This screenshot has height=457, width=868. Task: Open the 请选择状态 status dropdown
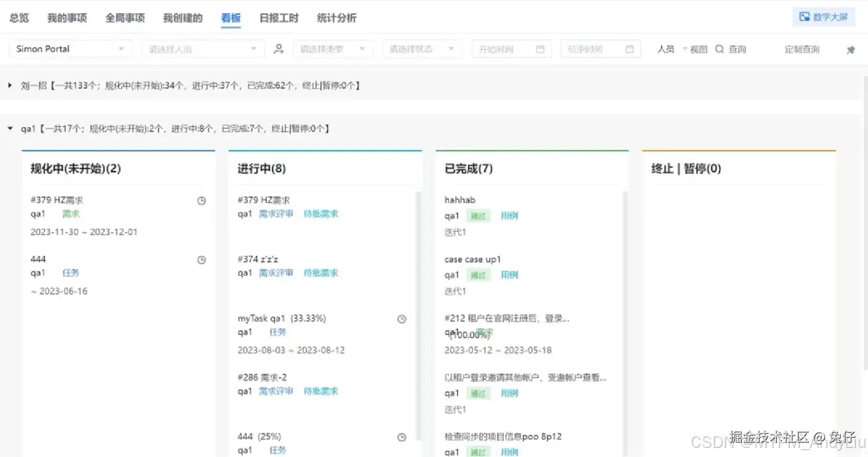(422, 49)
